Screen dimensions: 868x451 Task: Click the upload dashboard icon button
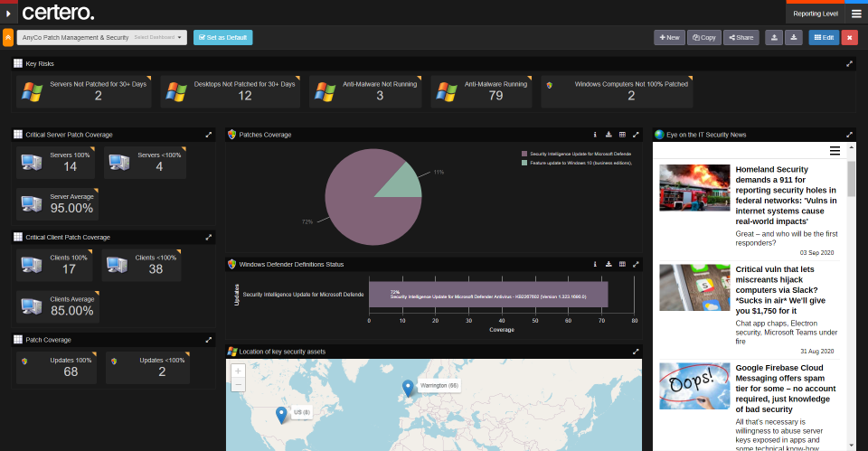coord(774,37)
